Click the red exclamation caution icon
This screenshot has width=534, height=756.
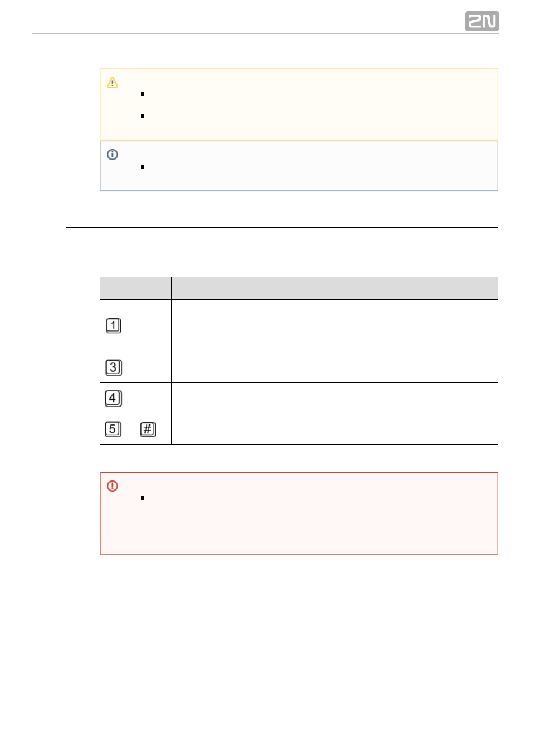pyautogui.click(x=113, y=486)
